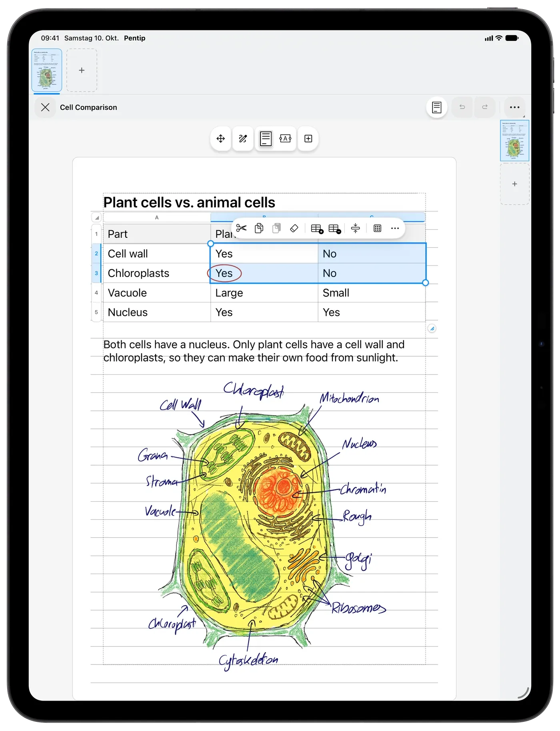
Task: Select page thumbnail in right sidebar
Action: [x=514, y=141]
